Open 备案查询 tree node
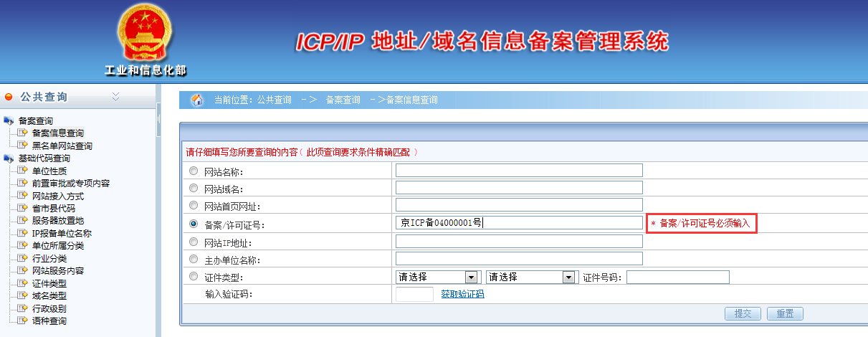 click(35, 120)
